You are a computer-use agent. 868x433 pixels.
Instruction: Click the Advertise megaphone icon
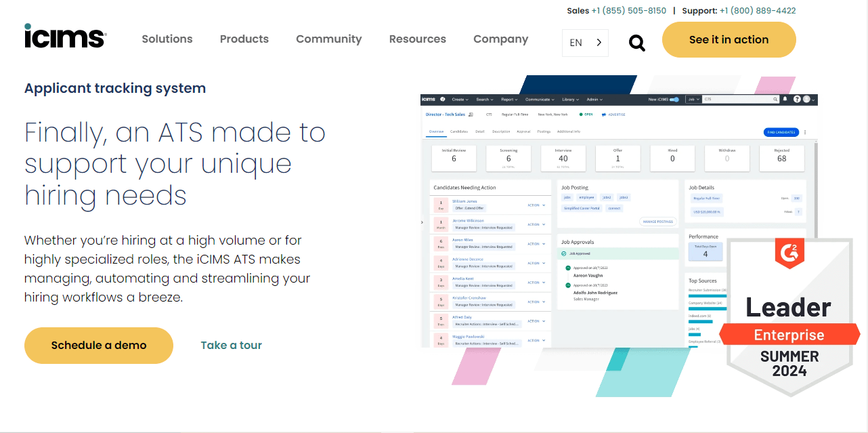tap(604, 115)
